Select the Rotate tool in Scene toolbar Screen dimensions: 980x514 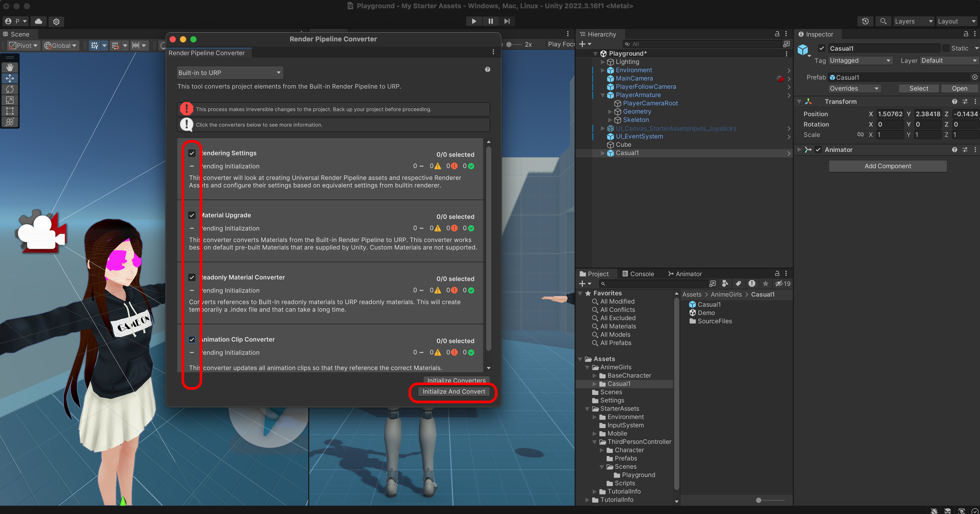10,89
